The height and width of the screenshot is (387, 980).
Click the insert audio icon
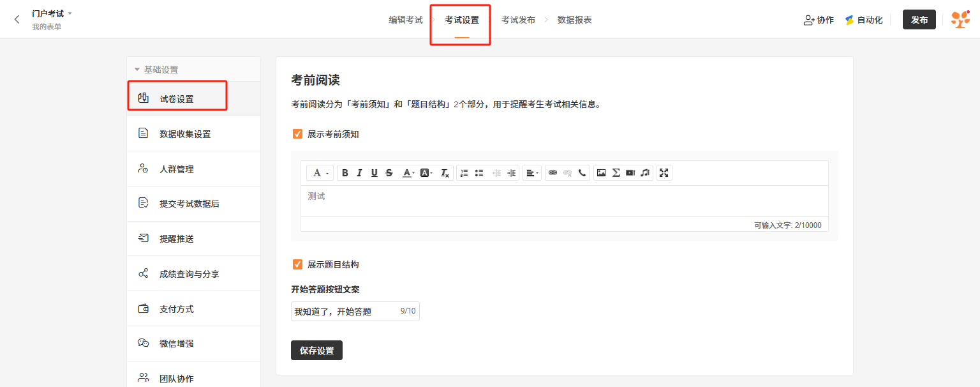click(645, 173)
